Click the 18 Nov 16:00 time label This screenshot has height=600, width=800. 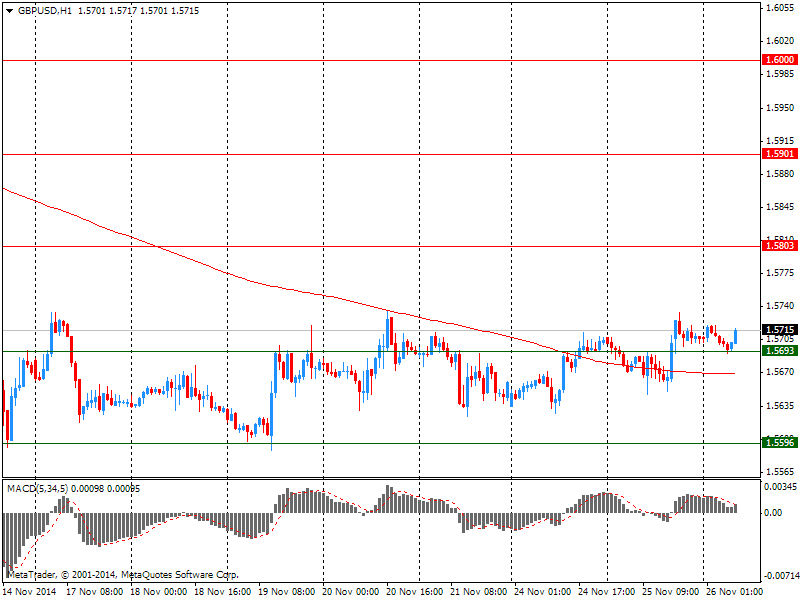pyautogui.click(x=222, y=592)
